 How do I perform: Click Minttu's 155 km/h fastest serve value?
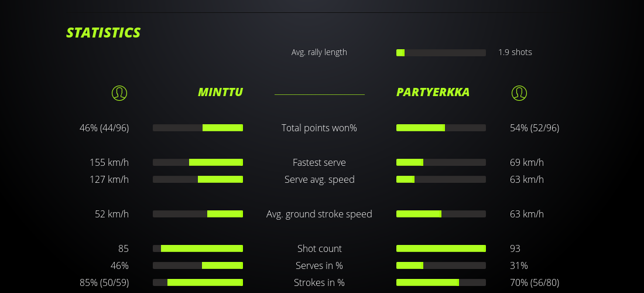click(109, 162)
